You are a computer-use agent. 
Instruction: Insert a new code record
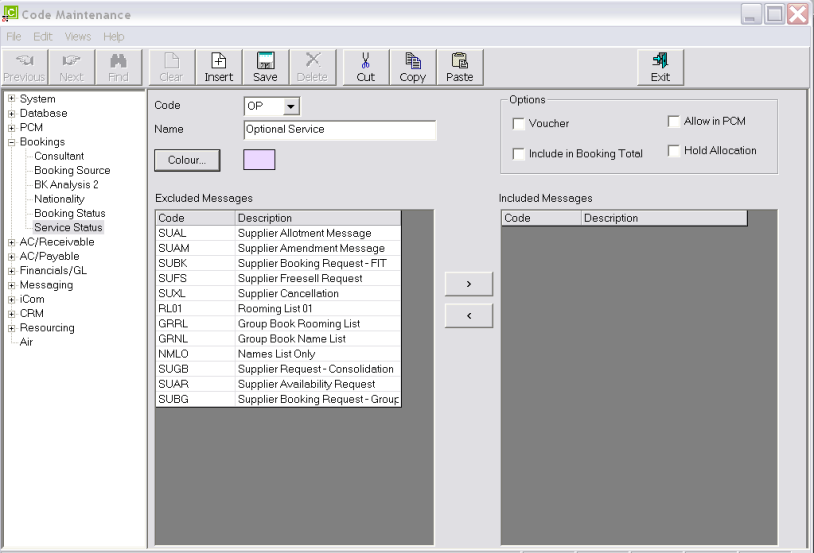(219, 68)
